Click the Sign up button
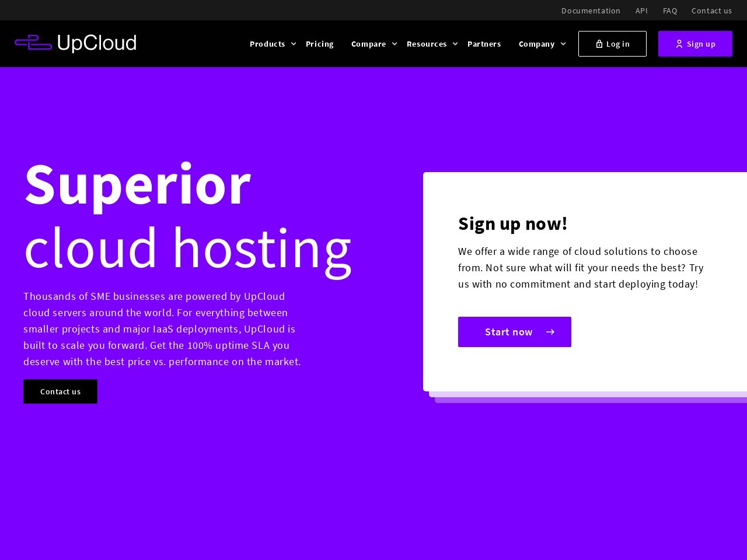 coord(695,43)
